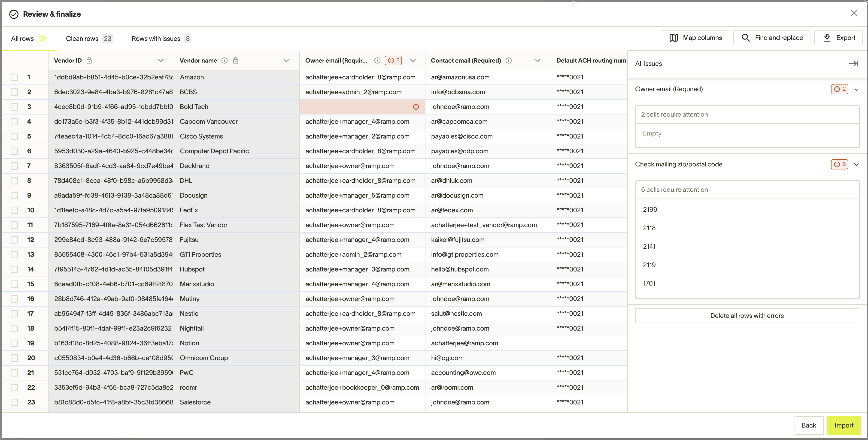Click Delete all rows with errors

747,316
